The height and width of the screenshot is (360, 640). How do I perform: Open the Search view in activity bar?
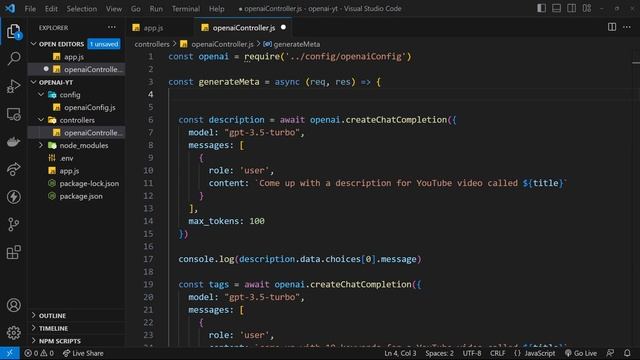click(x=13, y=58)
